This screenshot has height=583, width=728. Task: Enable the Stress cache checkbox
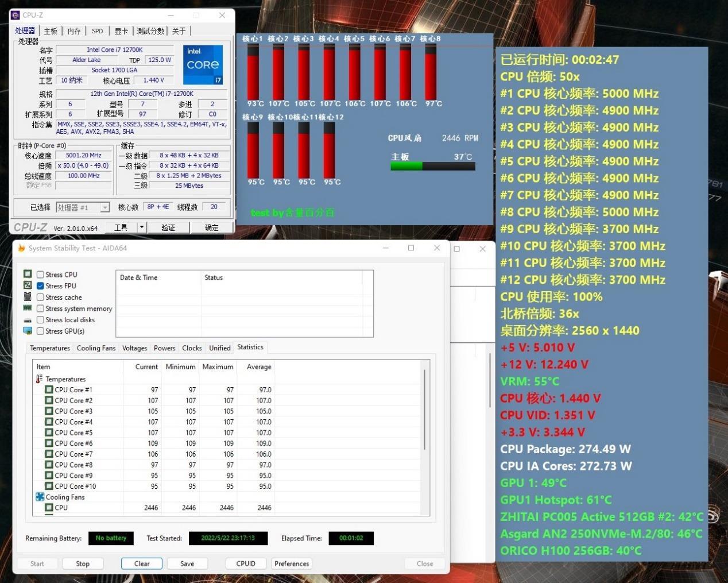[x=40, y=298]
